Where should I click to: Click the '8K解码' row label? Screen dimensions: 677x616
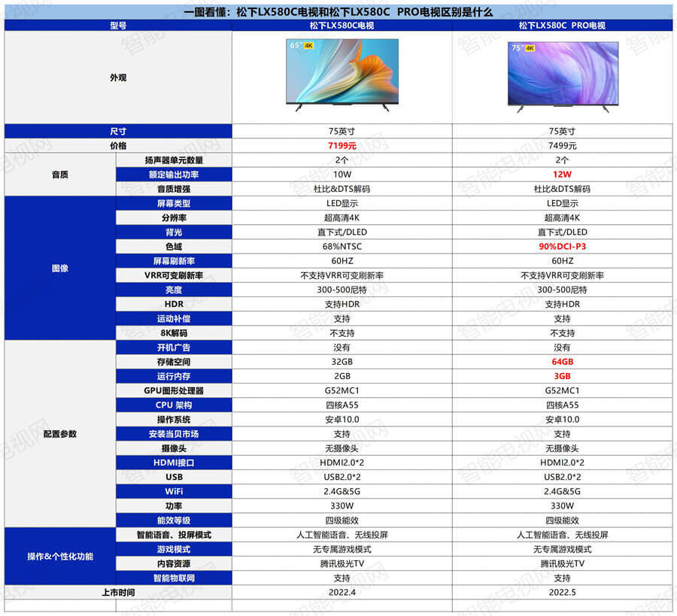pos(174,333)
